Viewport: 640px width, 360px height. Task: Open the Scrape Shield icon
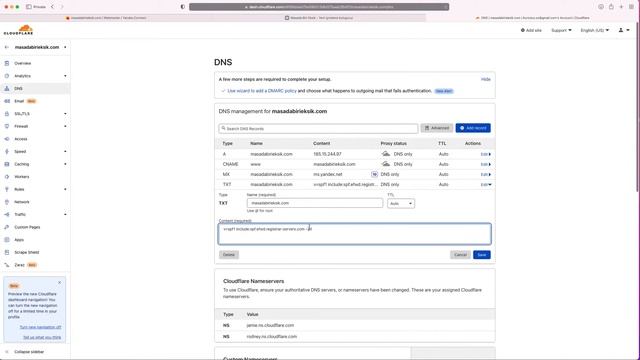[7, 252]
